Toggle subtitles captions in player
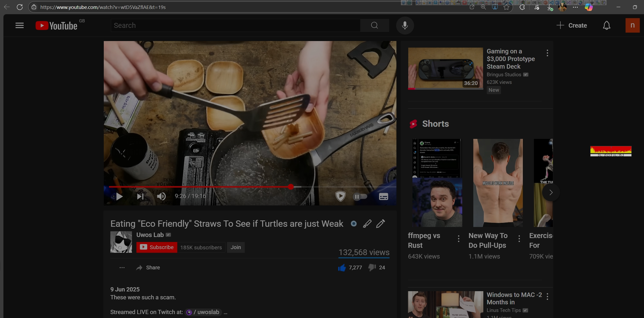 (x=384, y=196)
